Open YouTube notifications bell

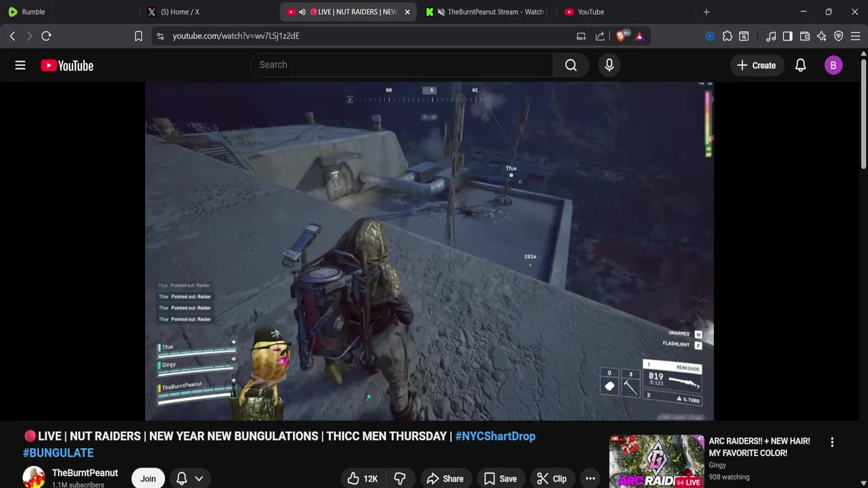(800, 65)
